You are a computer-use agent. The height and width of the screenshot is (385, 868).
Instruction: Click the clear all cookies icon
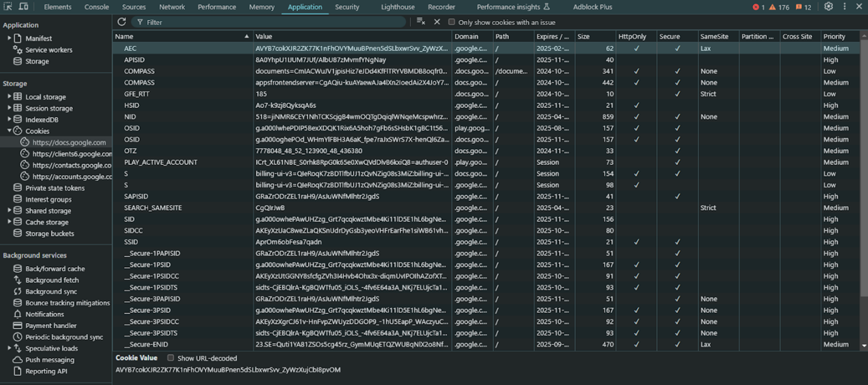(x=421, y=22)
